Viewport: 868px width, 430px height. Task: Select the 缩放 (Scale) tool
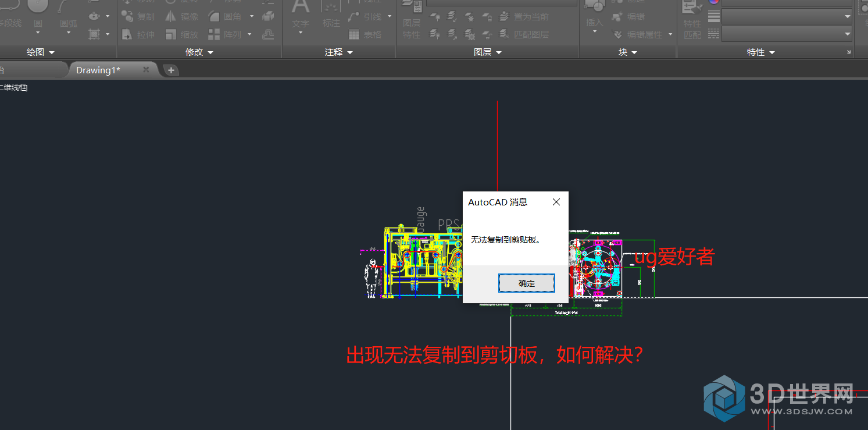182,35
